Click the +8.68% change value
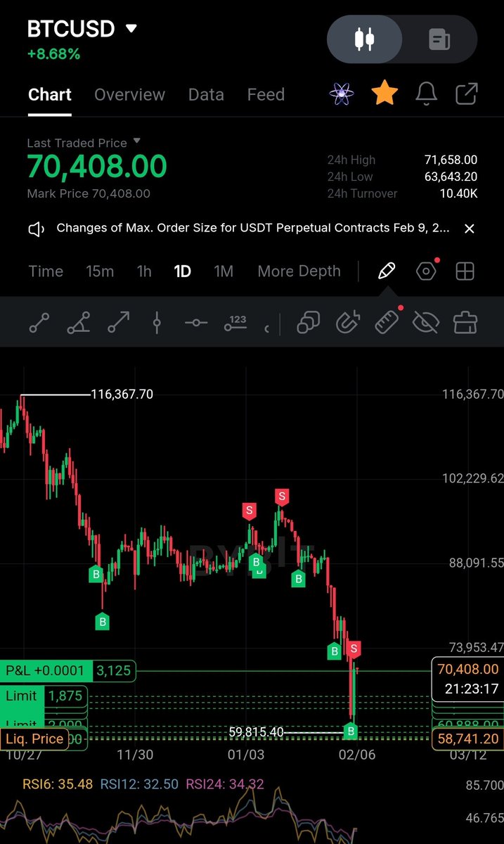This screenshot has height=844, width=504. [x=53, y=53]
